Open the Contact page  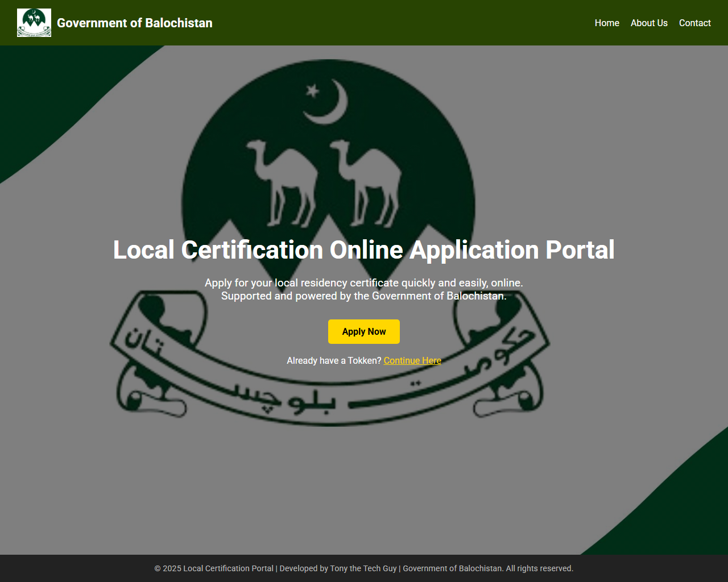click(694, 23)
